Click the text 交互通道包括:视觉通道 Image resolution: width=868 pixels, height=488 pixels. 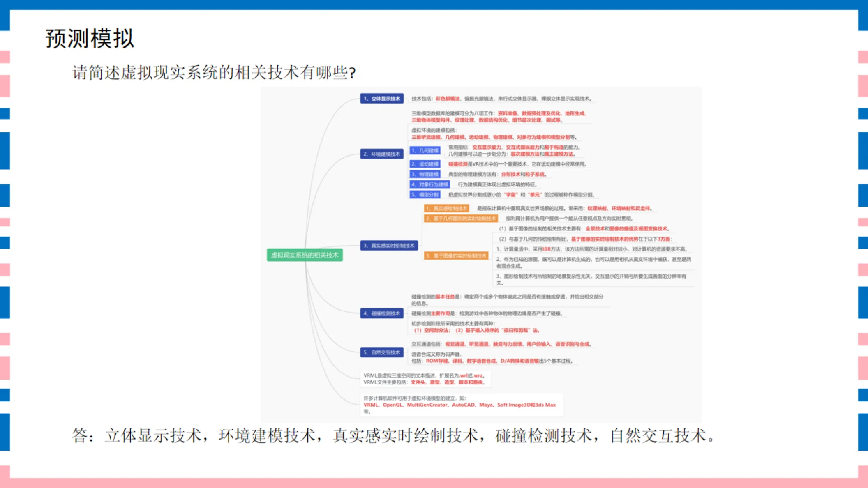point(501,344)
